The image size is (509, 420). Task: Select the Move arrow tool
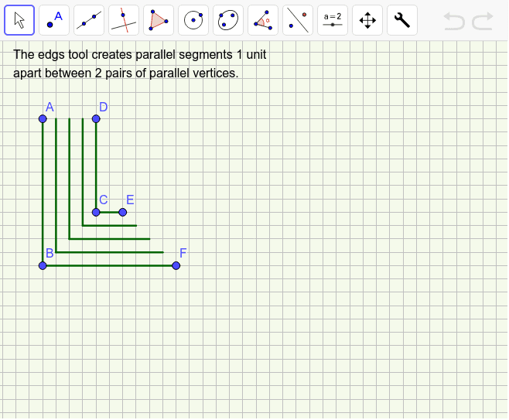(x=19, y=20)
